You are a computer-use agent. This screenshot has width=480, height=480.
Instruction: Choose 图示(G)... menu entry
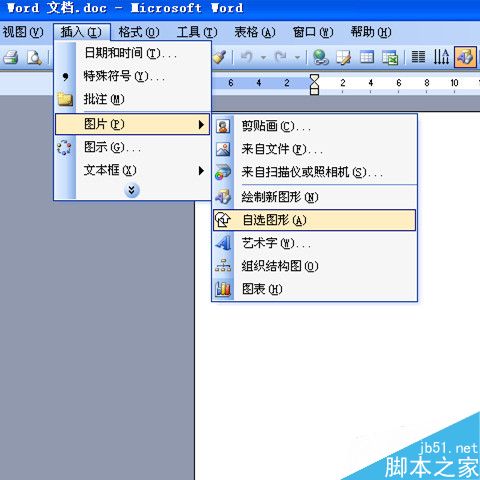pyautogui.click(x=133, y=147)
